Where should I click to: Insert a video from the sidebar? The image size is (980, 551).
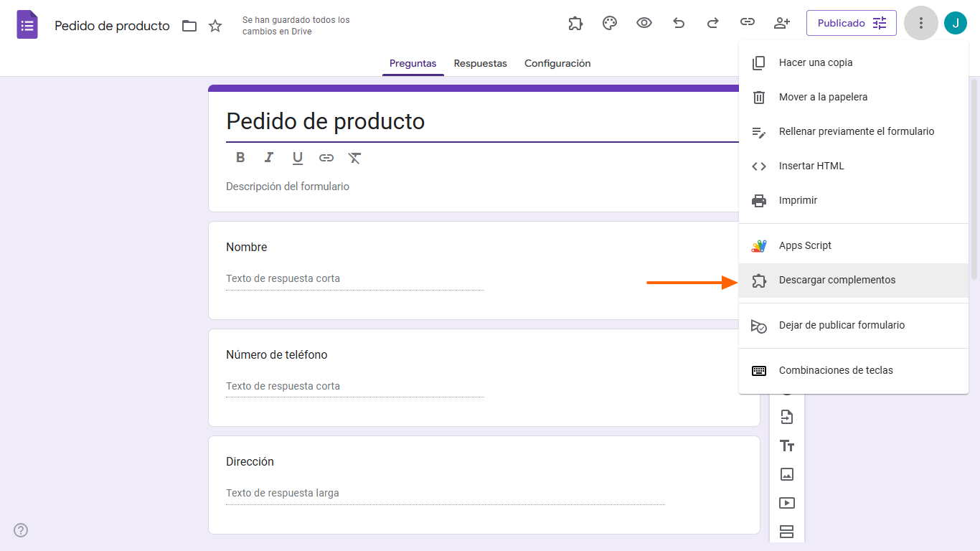click(787, 503)
